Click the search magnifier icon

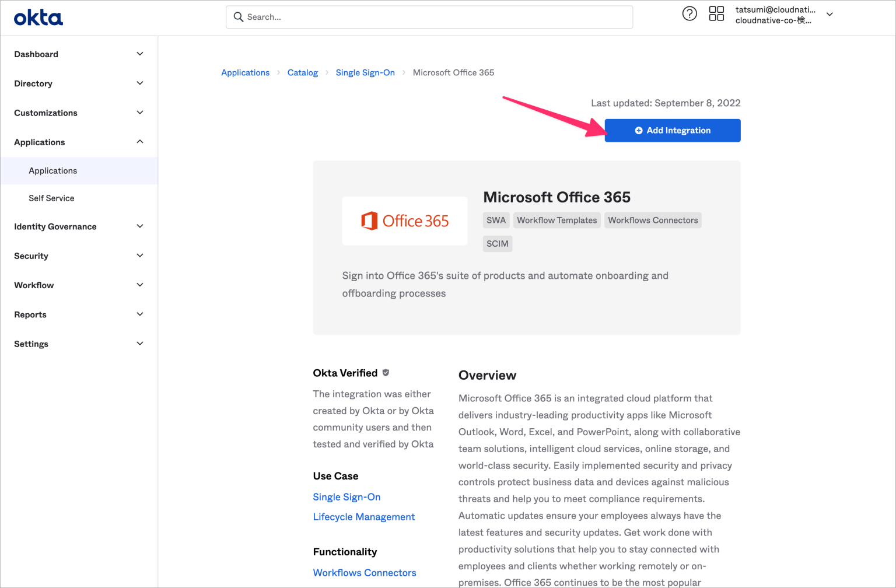pos(239,17)
